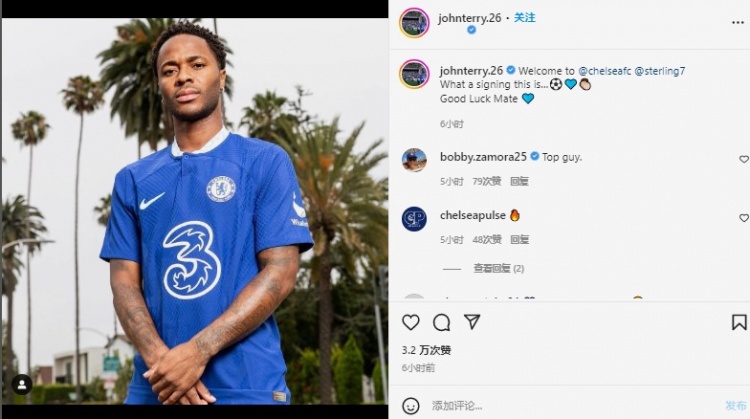Reply to chelseapulse's comment

click(x=519, y=240)
